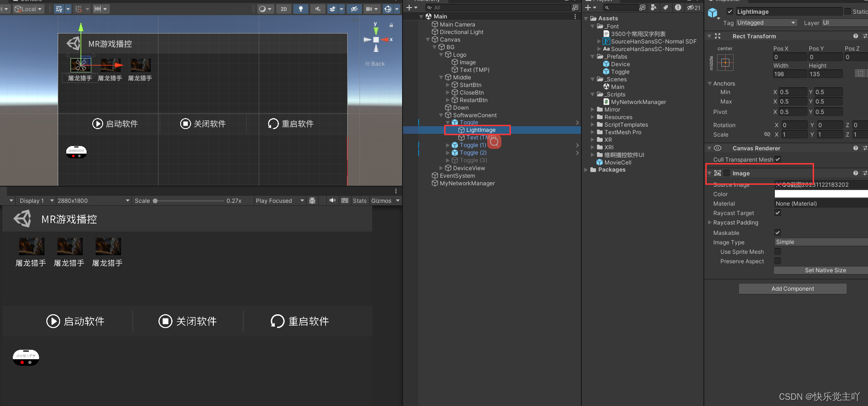The image size is (868, 406).
Task: Click the white Color swatch
Action: pos(821,194)
